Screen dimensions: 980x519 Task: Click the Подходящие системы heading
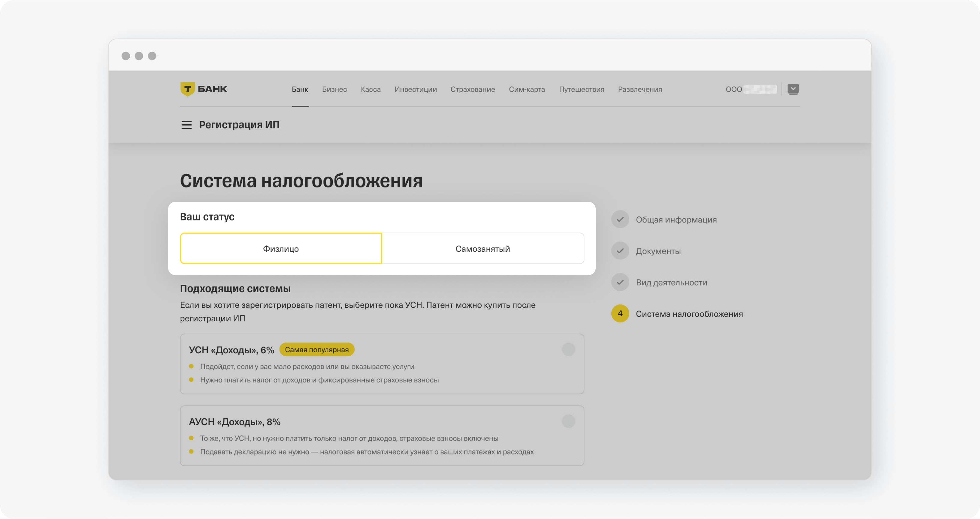pos(235,288)
